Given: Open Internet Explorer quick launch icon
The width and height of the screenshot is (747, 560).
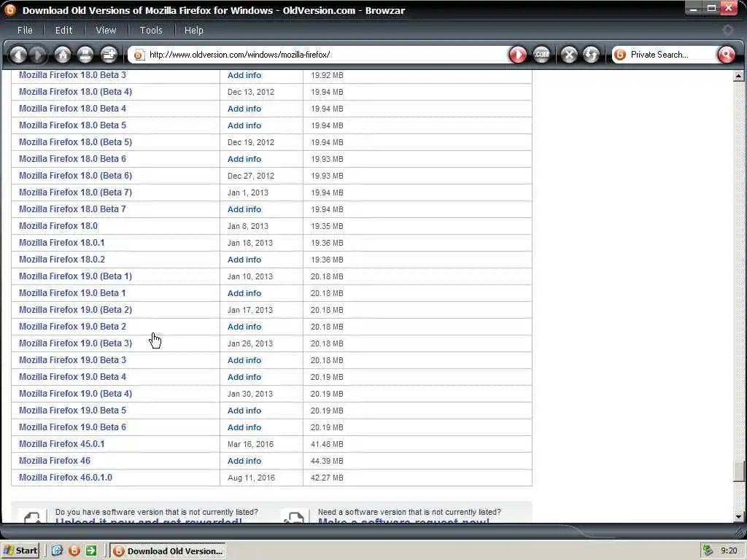Looking at the screenshot, I should coord(57,551).
